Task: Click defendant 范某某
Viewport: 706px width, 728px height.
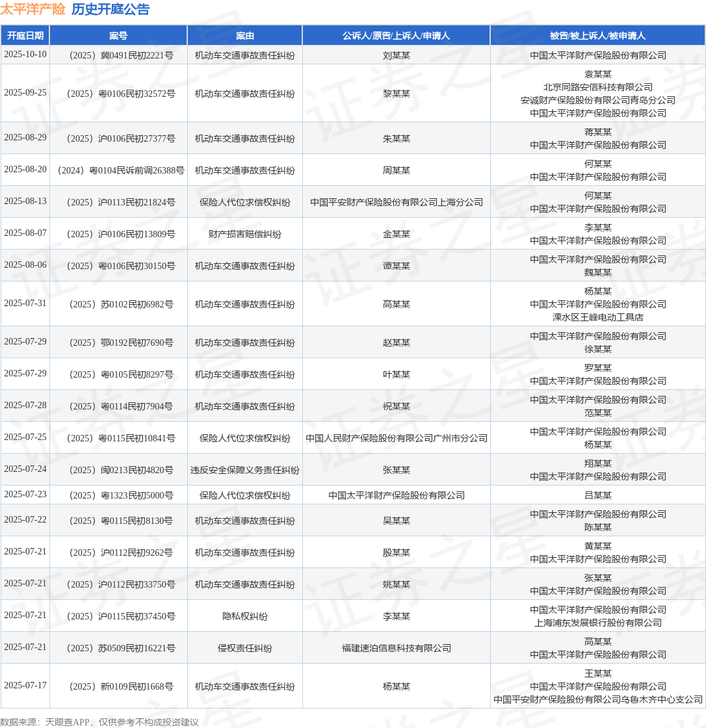Action: pos(598,413)
